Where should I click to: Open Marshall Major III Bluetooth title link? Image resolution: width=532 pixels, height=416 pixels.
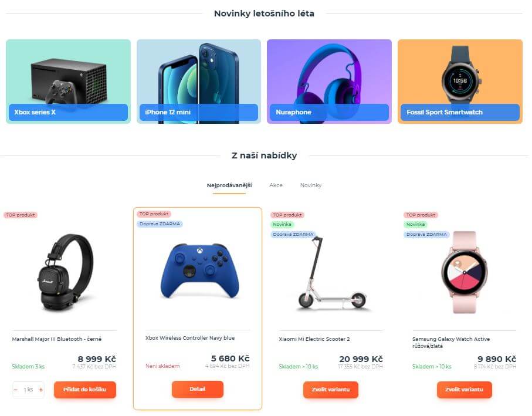pyautogui.click(x=57, y=339)
